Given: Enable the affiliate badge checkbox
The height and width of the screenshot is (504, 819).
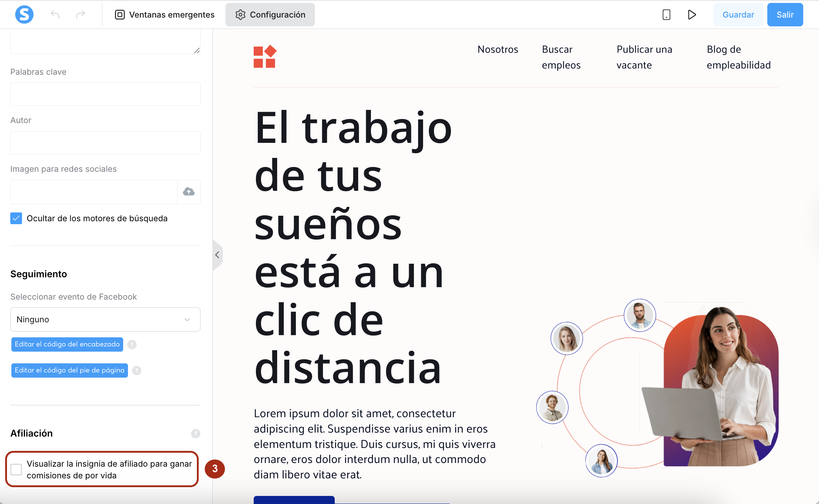Looking at the screenshot, I should tap(16, 469).
